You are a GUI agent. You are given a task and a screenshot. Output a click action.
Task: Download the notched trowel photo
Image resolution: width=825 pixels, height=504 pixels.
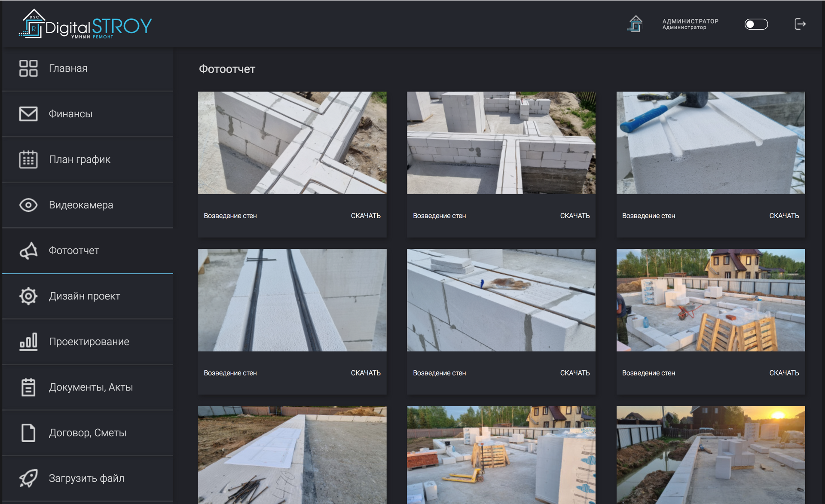tap(574, 373)
